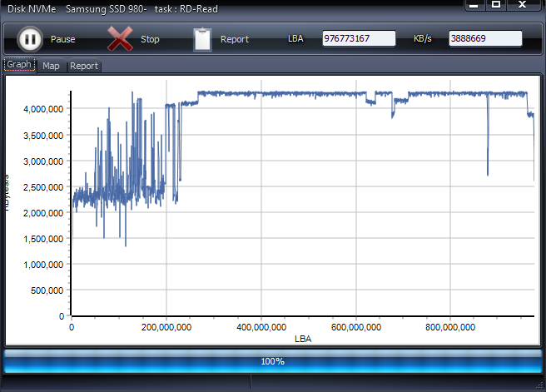The height and width of the screenshot is (392, 546).
Task: Click the round Pause icon
Action: coord(30,39)
